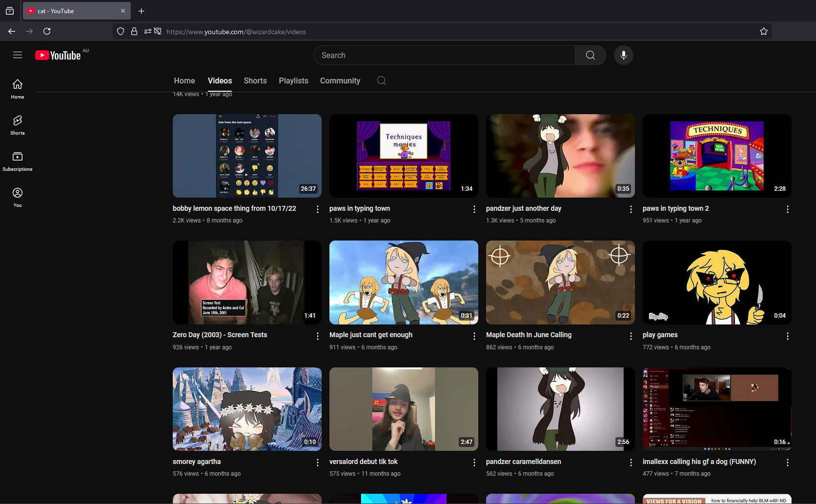Play the 0:31 Maple dancing thumbnail
Screen dimensions: 816x504
point(404,282)
